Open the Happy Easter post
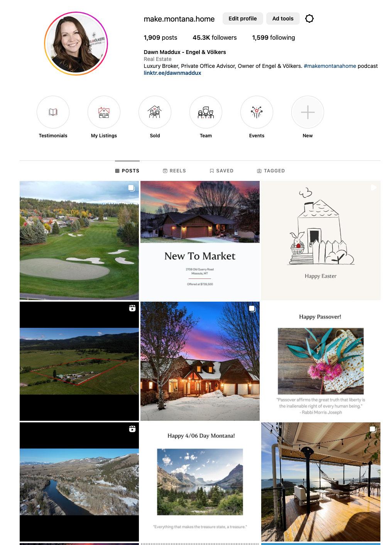The height and width of the screenshot is (545, 392). [321, 240]
